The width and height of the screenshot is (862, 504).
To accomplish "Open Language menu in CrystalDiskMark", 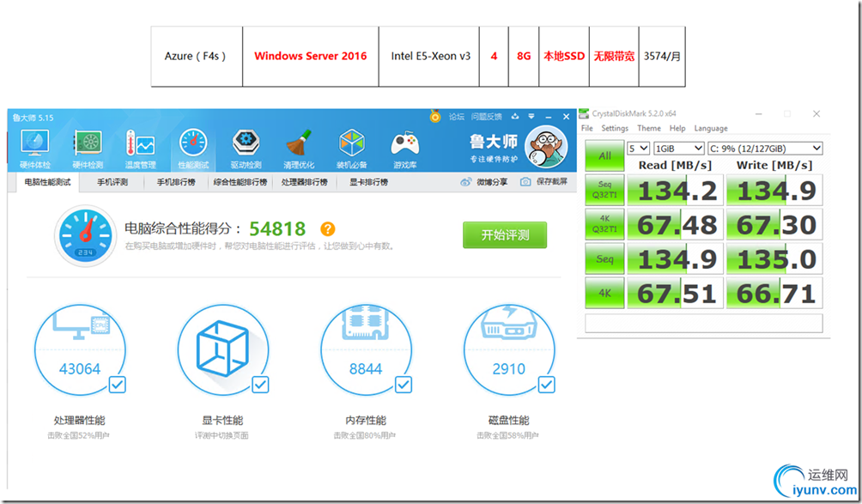I will click(x=711, y=128).
